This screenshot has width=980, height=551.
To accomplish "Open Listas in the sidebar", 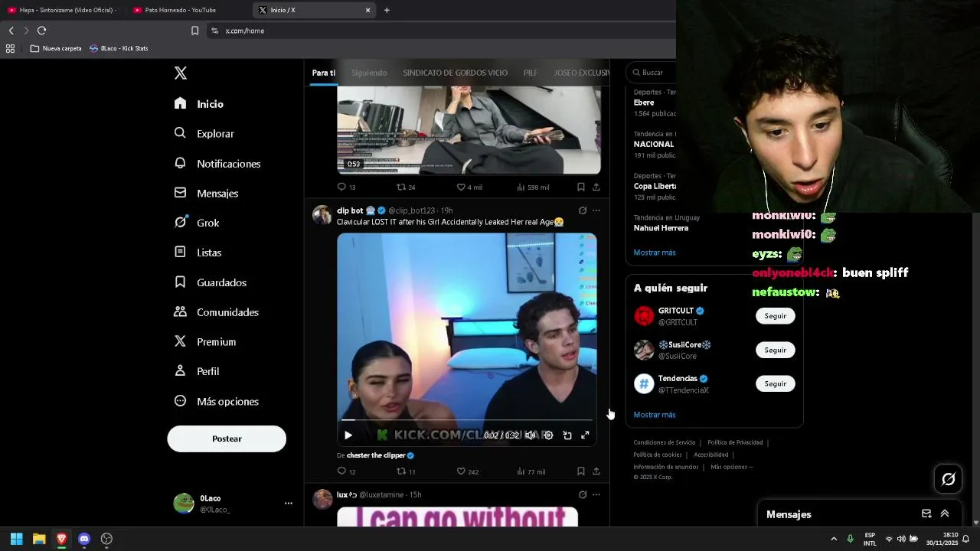I will click(198, 253).
